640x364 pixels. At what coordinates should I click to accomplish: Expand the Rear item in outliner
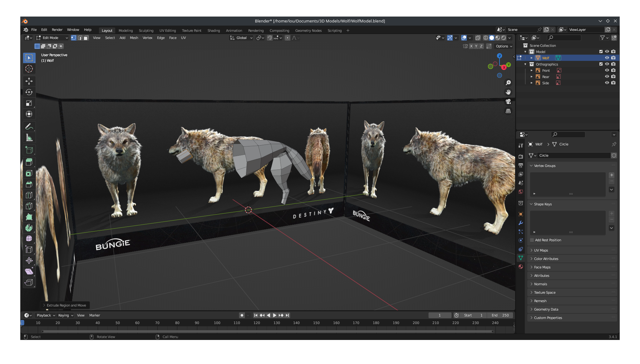pyautogui.click(x=532, y=76)
